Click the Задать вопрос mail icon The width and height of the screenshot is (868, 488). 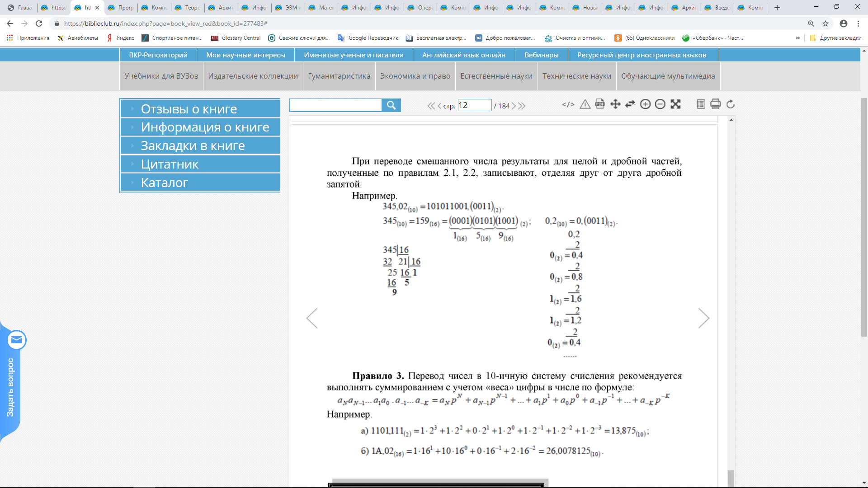click(x=17, y=340)
